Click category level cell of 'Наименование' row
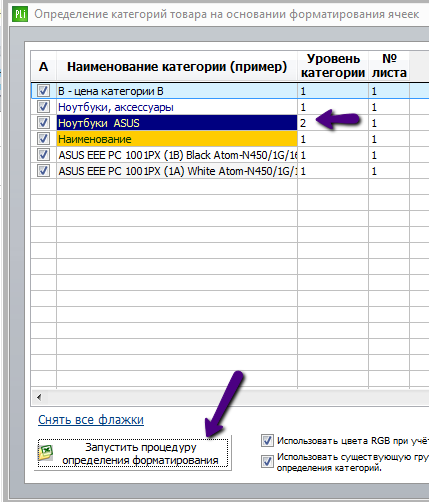 [333, 139]
